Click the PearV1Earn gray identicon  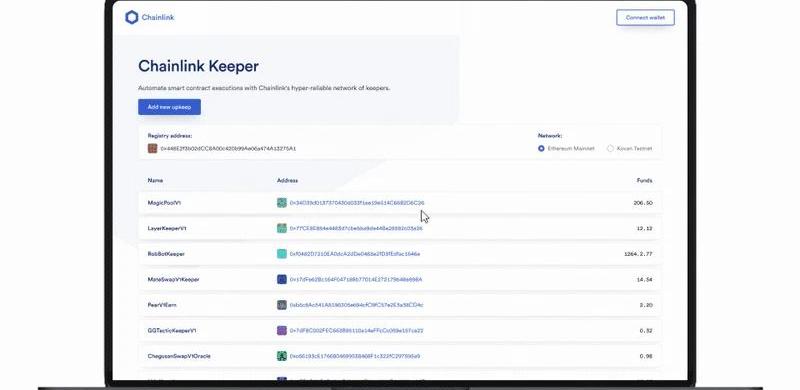point(282,305)
